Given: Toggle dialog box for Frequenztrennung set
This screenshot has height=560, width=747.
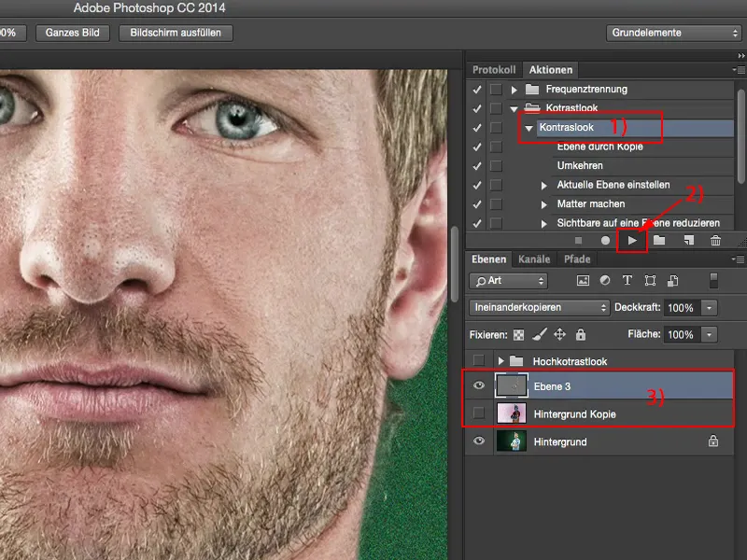Looking at the screenshot, I should [496, 89].
